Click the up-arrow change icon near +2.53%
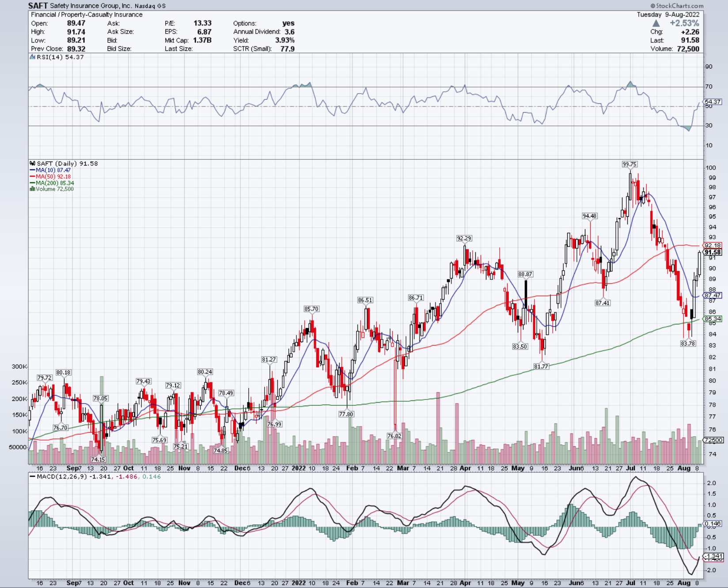This screenshot has width=728, height=588. point(656,23)
